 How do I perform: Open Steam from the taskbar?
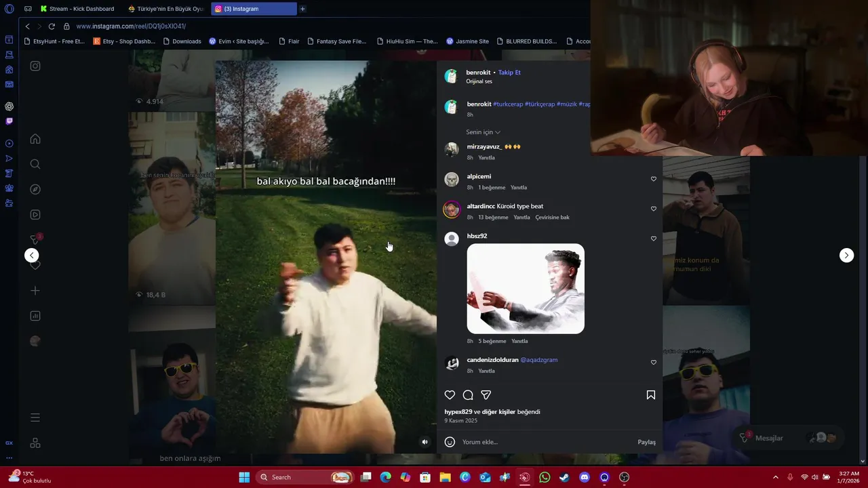point(564,477)
